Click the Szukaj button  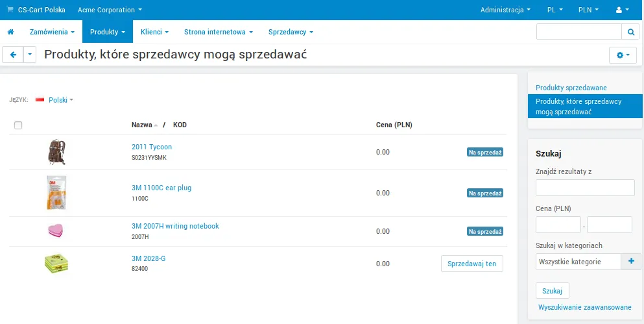pyautogui.click(x=553, y=290)
